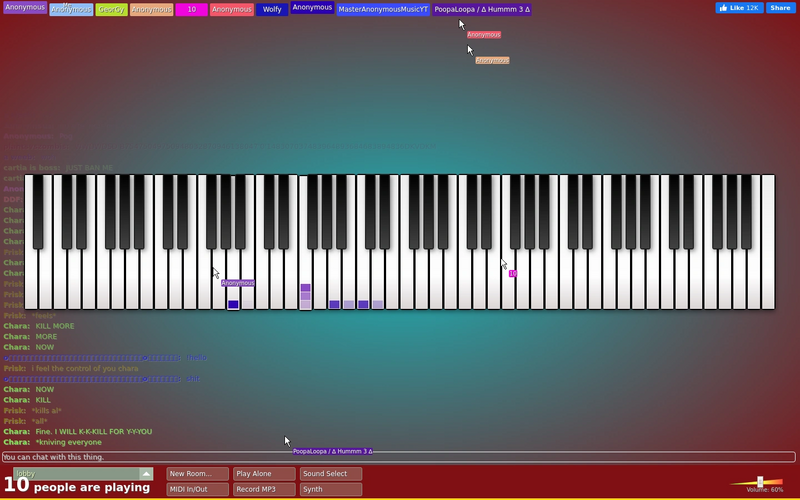Open the lobby room dropdown arrow

pyautogui.click(x=146, y=474)
